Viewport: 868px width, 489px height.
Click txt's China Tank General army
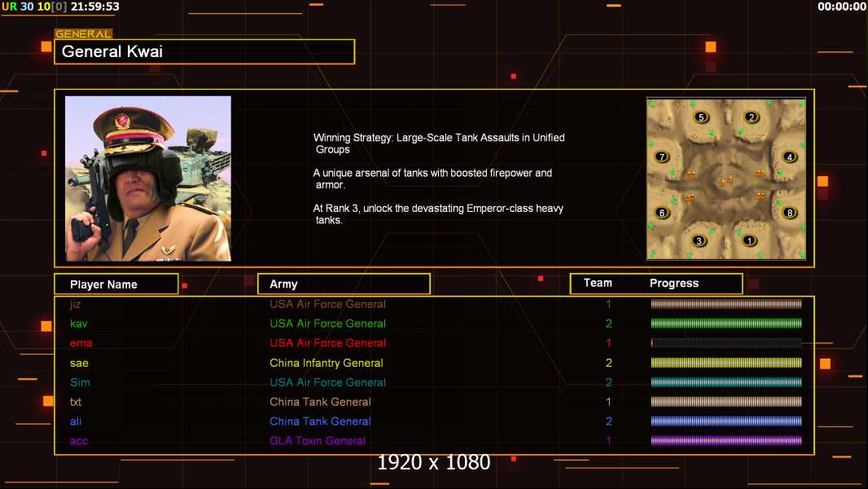click(320, 402)
